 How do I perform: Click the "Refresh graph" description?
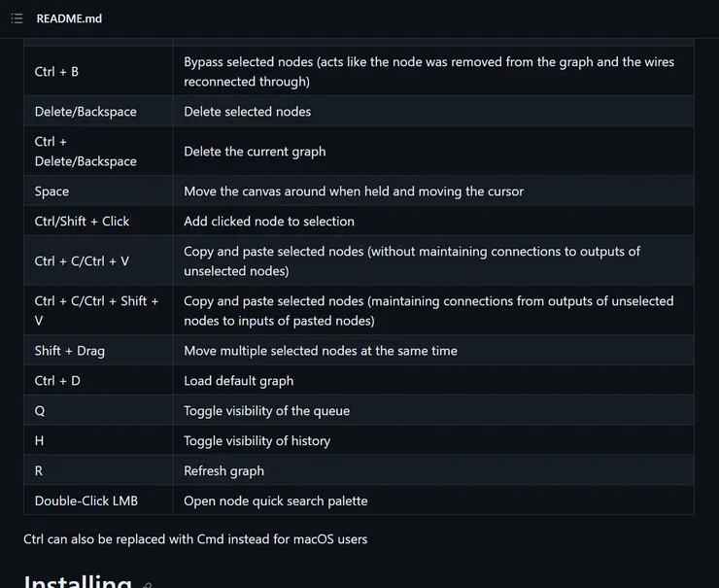coord(223,471)
